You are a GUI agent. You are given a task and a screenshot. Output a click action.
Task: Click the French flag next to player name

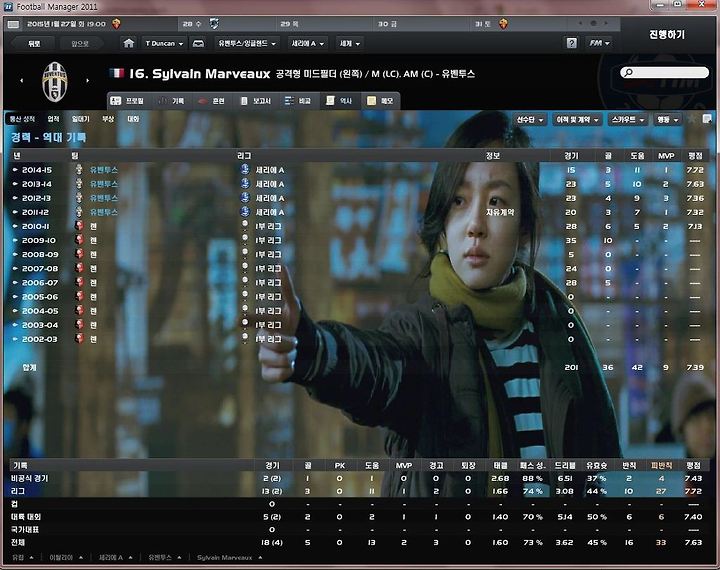coord(117,73)
